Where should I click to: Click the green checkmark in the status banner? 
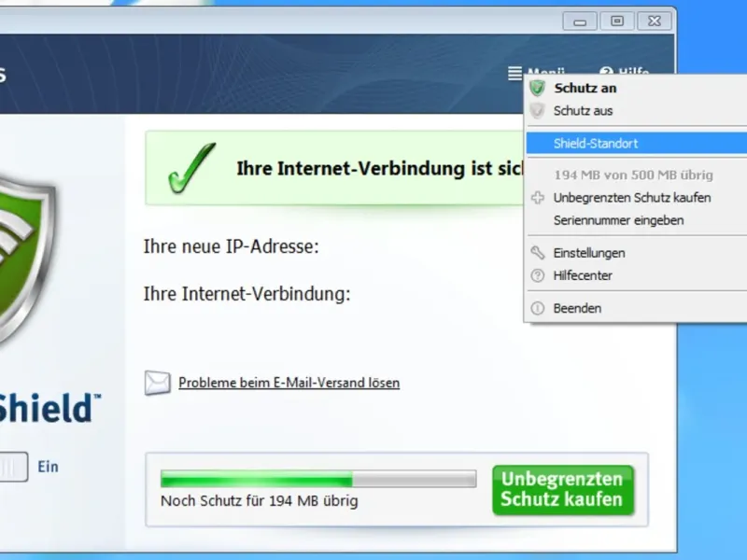click(x=191, y=168)
